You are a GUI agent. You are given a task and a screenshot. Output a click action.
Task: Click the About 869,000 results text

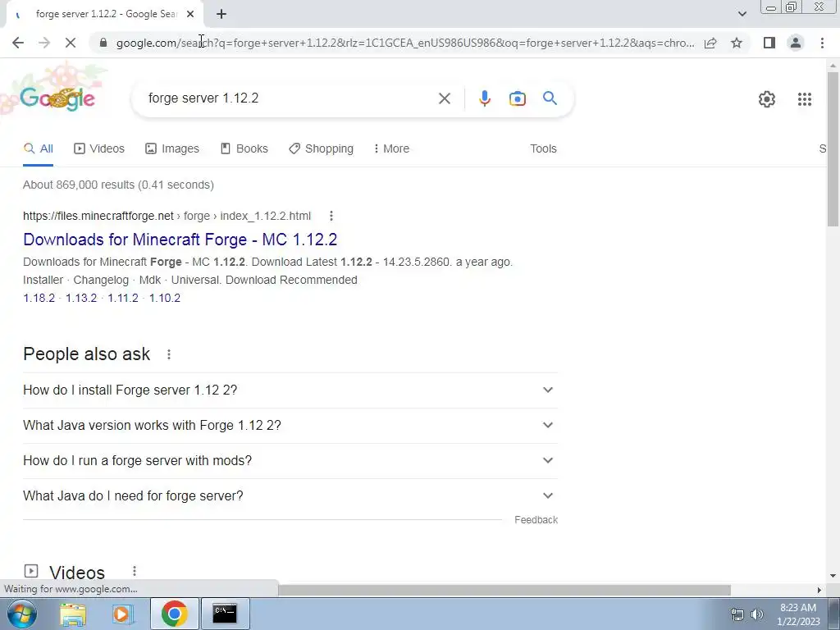click(118, 185)
